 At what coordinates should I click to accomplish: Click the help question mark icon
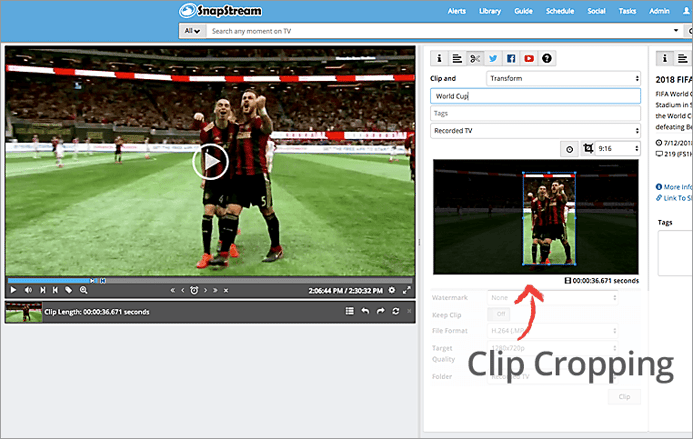[x=547, y=59]
